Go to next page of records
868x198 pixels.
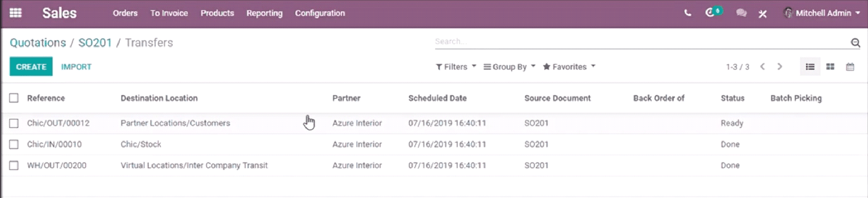coord(780,67)
